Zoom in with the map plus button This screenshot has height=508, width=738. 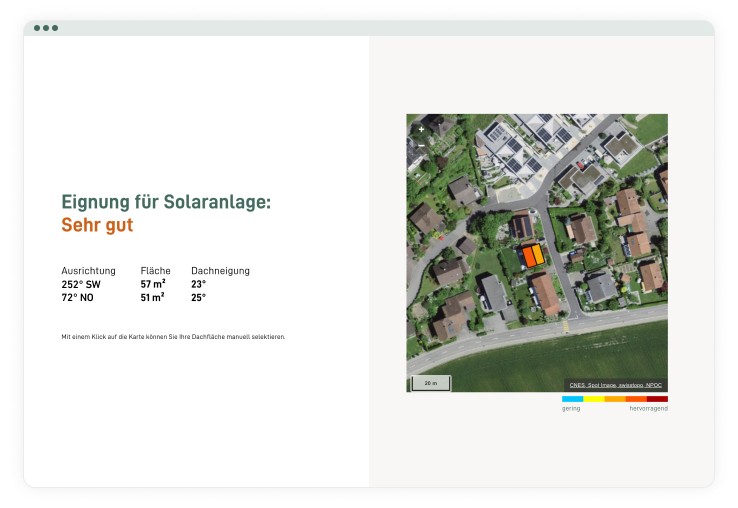click(x=421, y=129)
